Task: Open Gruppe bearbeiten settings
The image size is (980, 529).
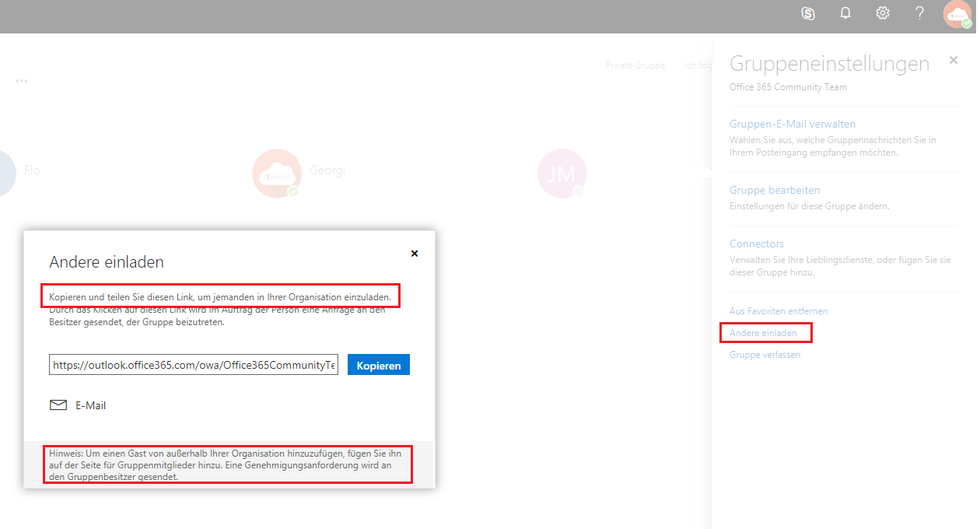Action: coord(775,190)
